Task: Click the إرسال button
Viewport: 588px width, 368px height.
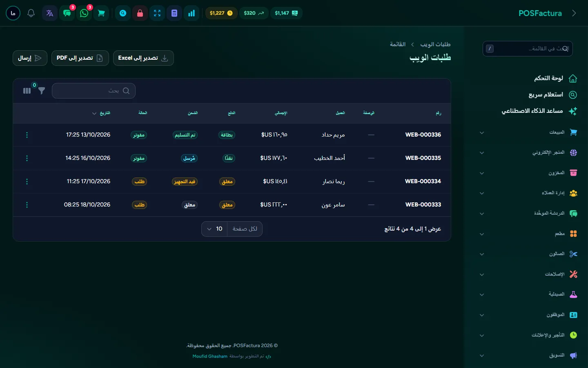Action: [x=30, y=58]
